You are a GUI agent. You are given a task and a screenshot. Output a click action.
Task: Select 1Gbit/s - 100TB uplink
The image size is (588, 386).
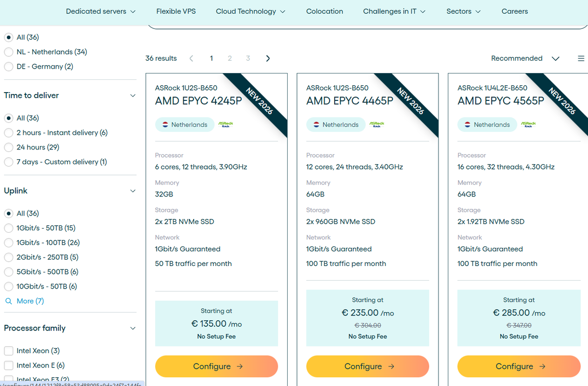pyautogui.click(x=9, y=243)
